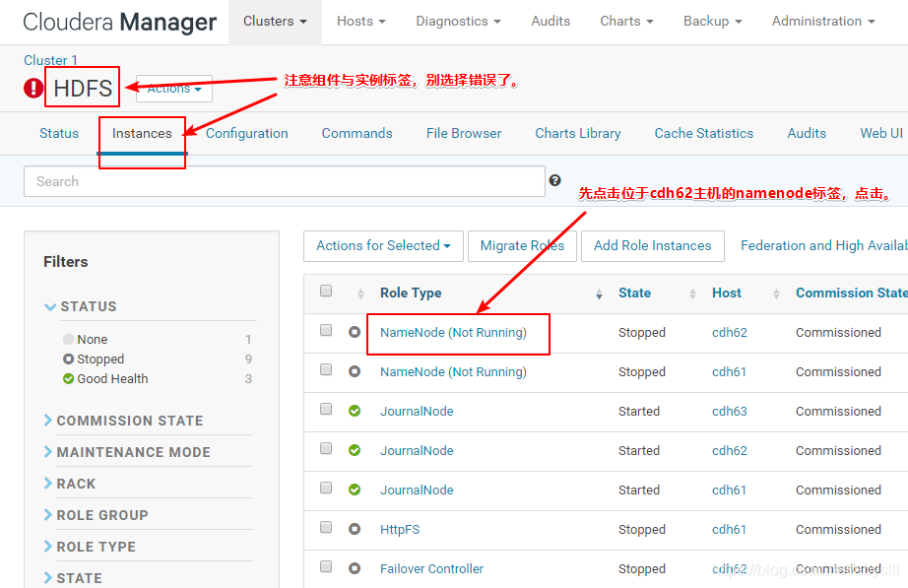This screenshot has width=908, height=588.
Task: Open the Diagnostics dropdown menu
Action: click(458, 22)
